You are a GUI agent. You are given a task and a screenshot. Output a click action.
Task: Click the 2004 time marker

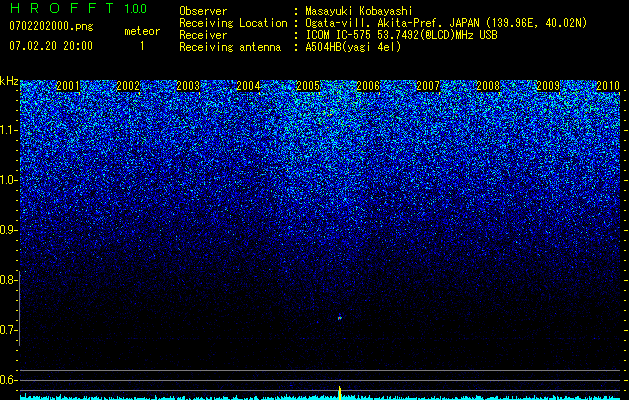tap(248, 86)
